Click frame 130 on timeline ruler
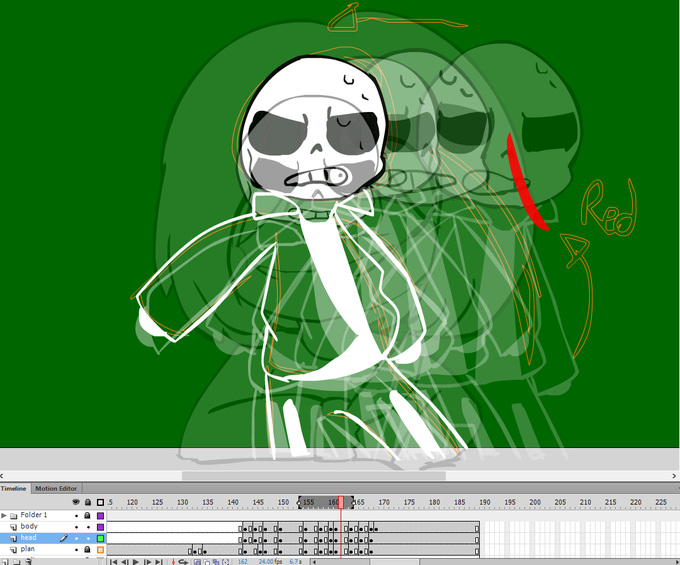Image resolution: width=680 pixels, height=565 pixels. [182, 502]
